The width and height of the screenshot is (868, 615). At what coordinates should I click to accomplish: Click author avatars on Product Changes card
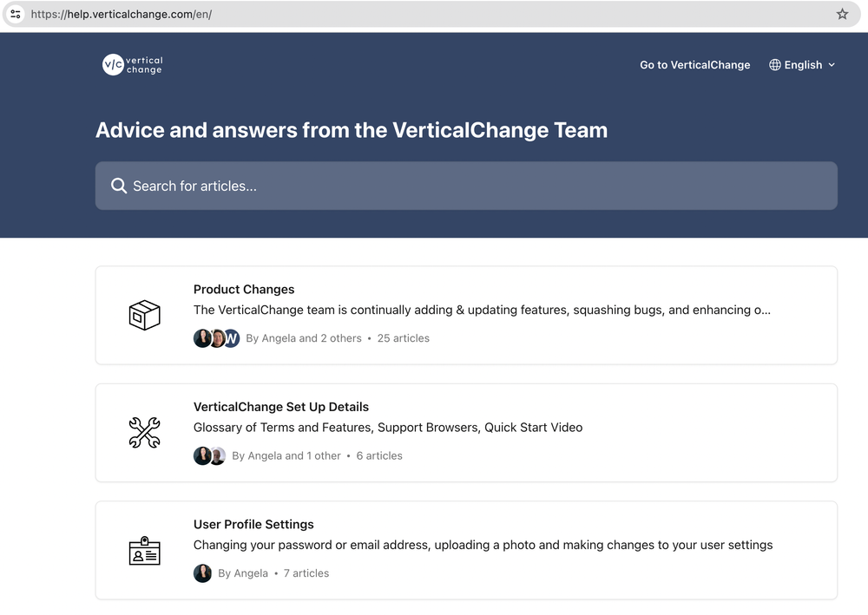point(216,338)
